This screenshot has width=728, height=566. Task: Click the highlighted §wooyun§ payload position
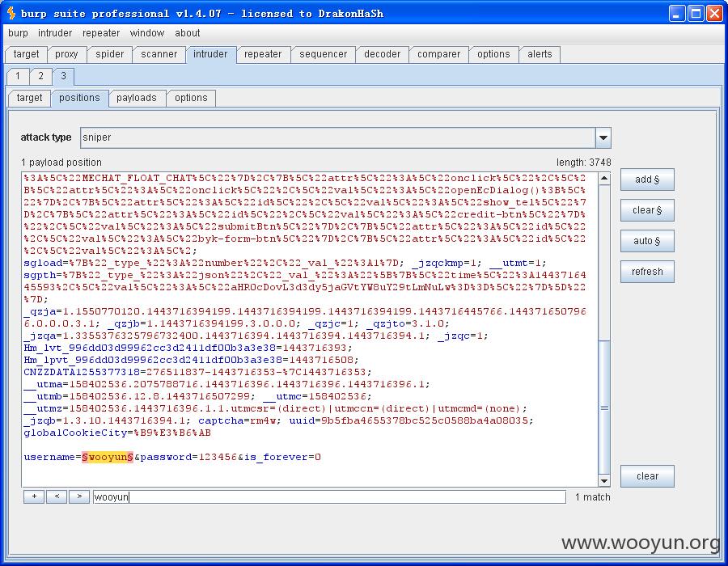[108, 457]
